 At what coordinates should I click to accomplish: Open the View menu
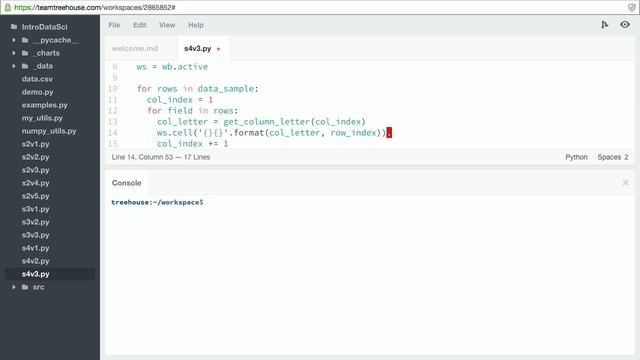coord(167,25)
